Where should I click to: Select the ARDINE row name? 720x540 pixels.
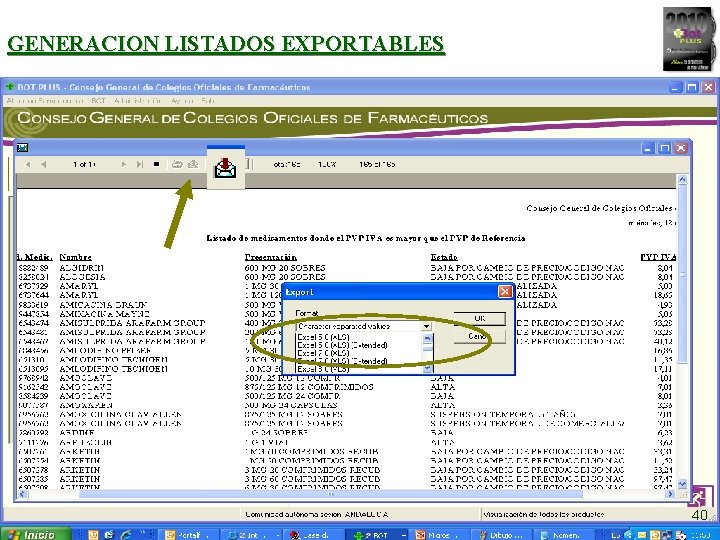point(77,433)
